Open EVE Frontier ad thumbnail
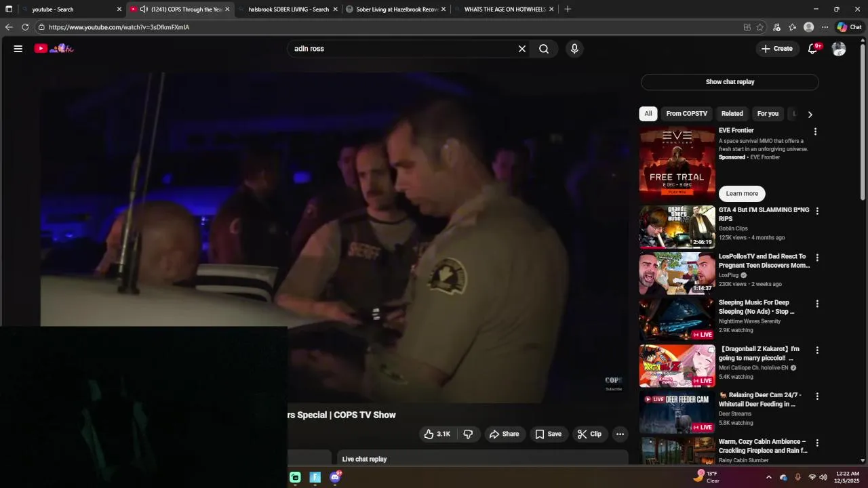 pos(677,164)
